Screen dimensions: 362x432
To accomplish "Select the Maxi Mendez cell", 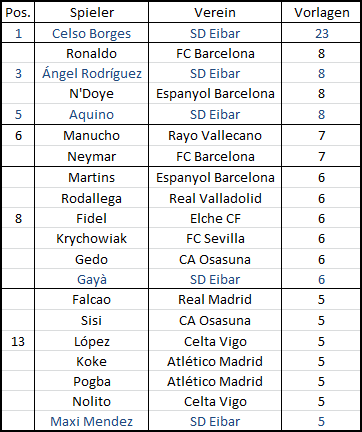I will (91, 421).
